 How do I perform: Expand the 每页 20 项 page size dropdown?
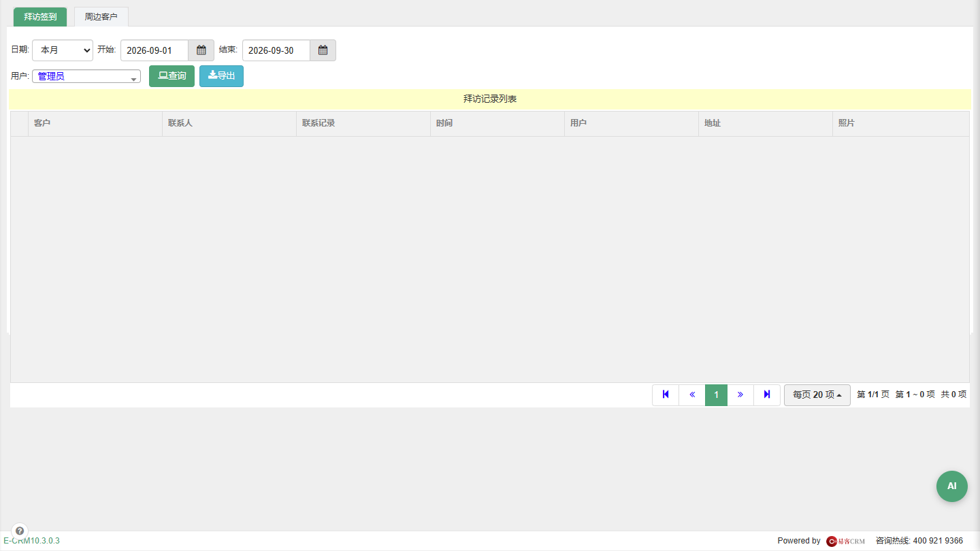817,395
